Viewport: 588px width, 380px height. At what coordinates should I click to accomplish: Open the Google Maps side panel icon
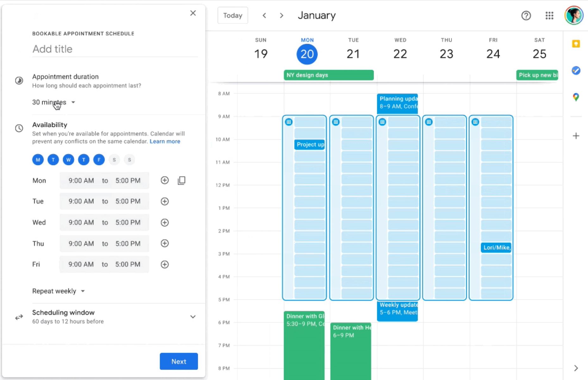[x=576, y=97]
